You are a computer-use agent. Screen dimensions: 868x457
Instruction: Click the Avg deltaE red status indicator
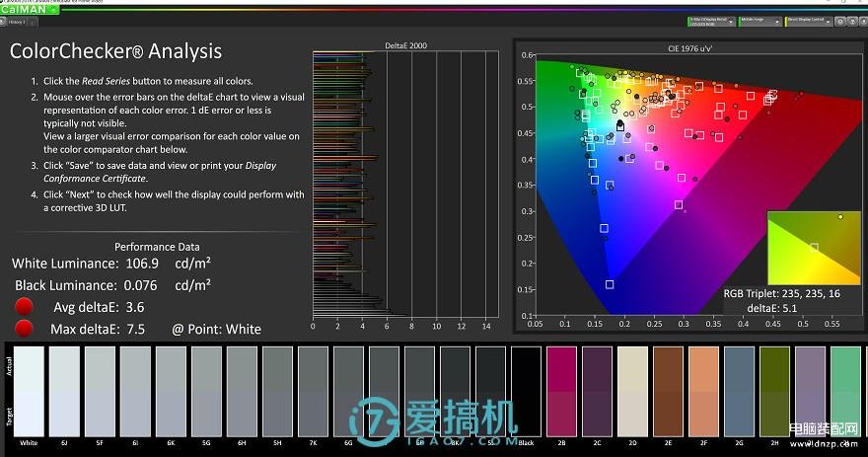(x=24, y=306)
